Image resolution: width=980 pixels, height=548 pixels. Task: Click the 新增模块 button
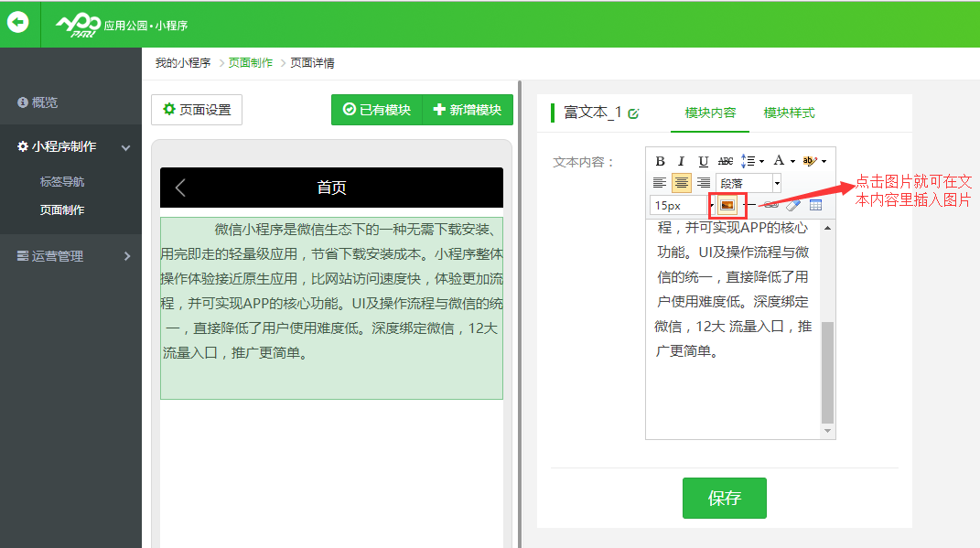(468, 110)
